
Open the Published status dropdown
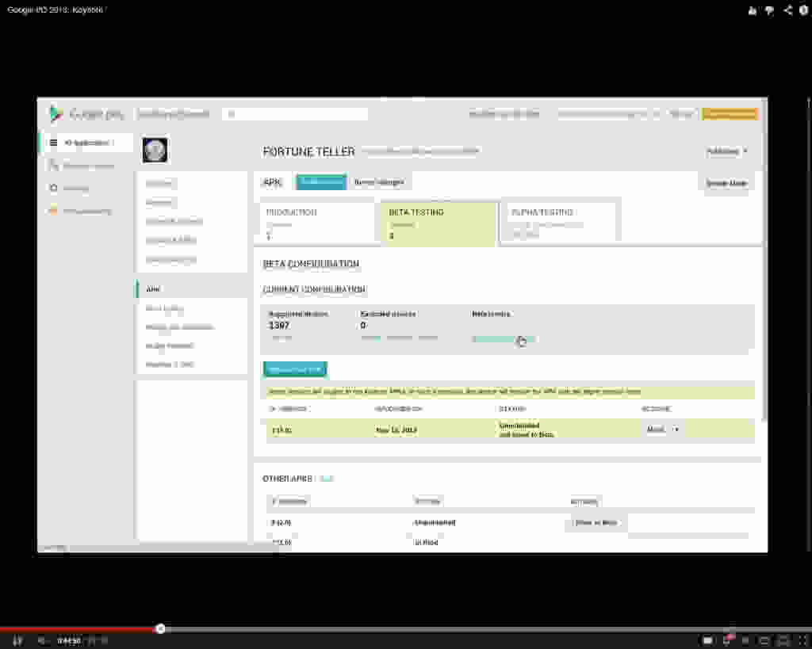click(726, 151)
